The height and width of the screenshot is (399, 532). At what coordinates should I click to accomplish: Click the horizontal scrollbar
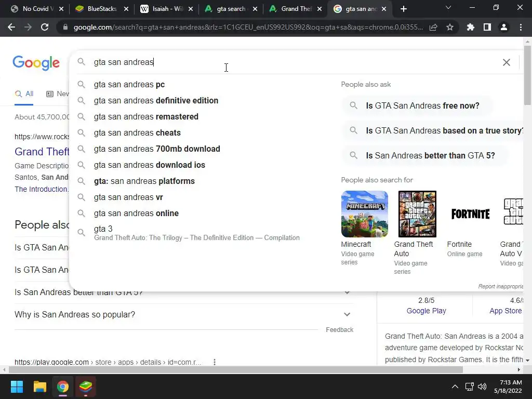pyautogui.click(x=236, y=369)
